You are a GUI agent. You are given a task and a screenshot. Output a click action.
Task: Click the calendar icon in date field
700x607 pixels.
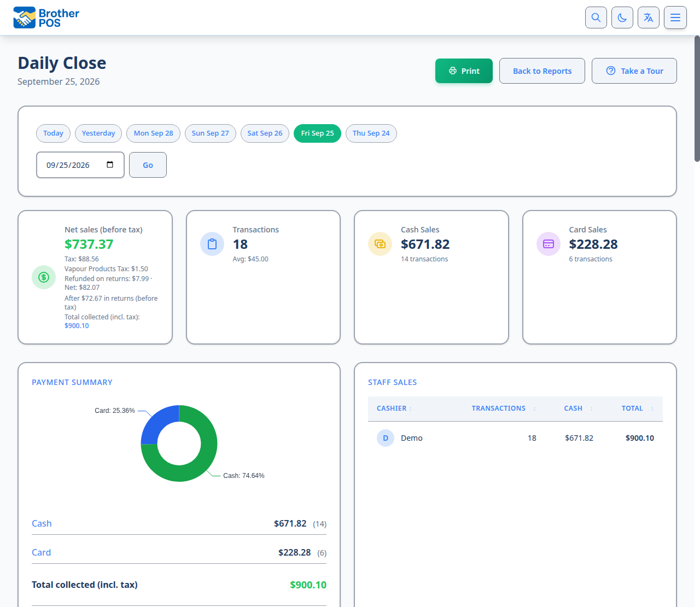110,165
